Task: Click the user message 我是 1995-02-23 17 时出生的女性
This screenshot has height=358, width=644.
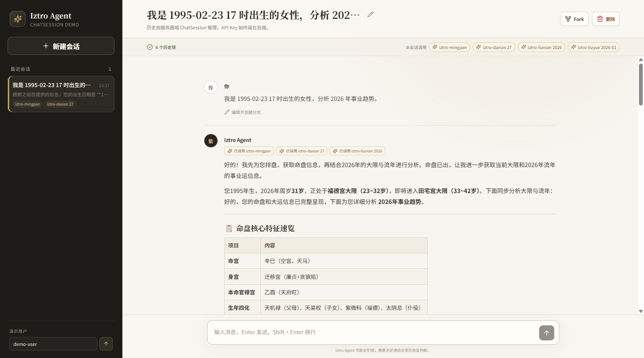Action: point(302,99)
